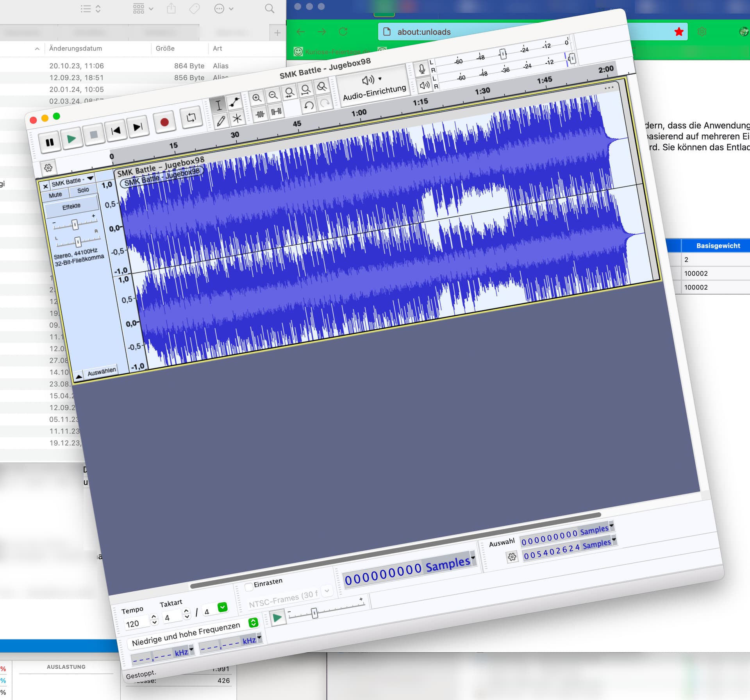Viewport: 750px width, 700px height.
Task: Open the track Effekte button
Action: point(71,206)
